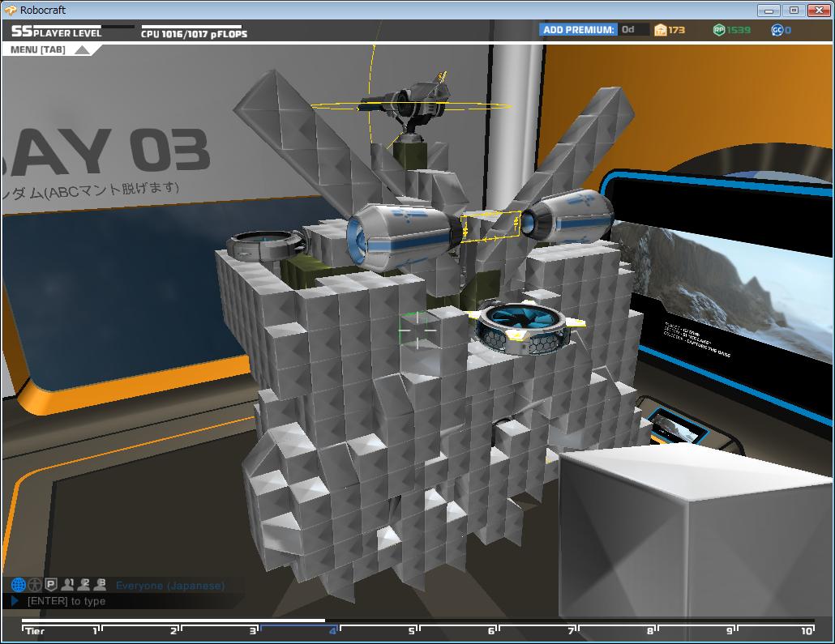This screenshot has height=644, width=835.
Task: Click the Tier progress bar
Action: (418, 621)
